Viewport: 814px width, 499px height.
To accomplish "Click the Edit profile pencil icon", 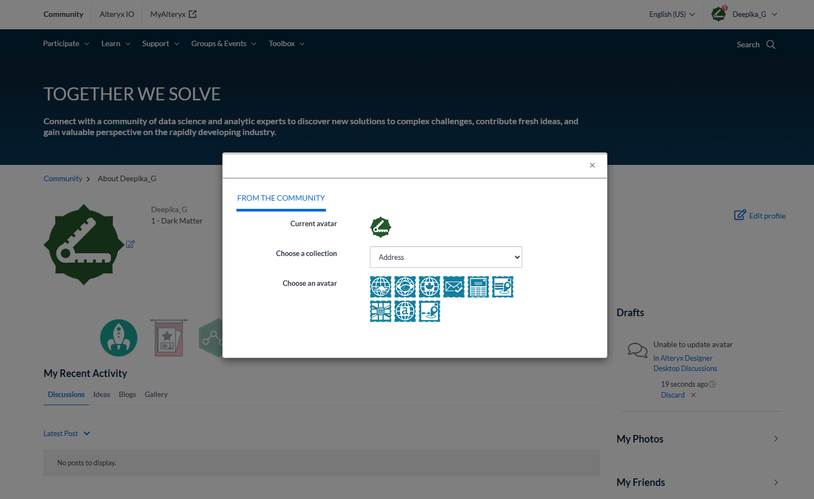I will (x=740, y=215).
